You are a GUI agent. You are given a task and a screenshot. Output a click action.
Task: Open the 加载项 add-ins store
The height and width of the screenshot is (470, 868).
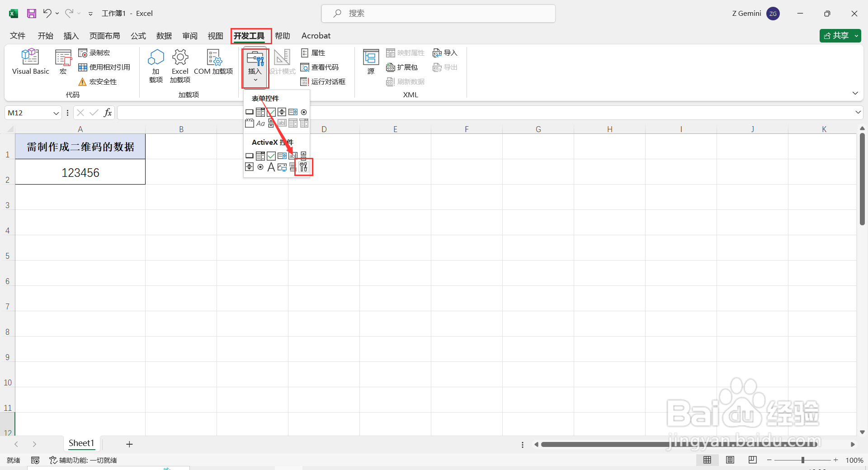point(156,66)
